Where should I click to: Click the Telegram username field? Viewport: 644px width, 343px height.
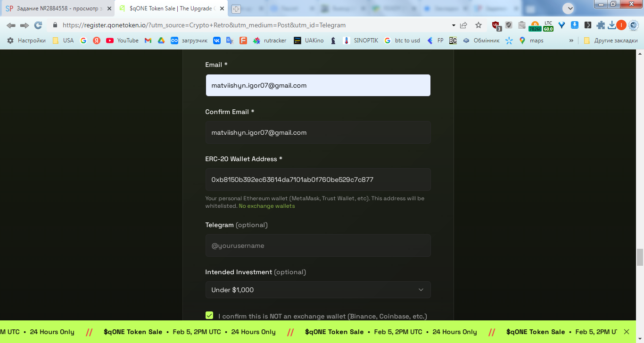tap(318, 245)
